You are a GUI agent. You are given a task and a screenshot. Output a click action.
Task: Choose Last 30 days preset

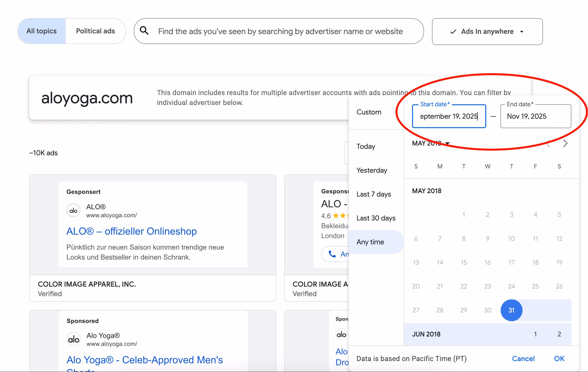[376, 218]
